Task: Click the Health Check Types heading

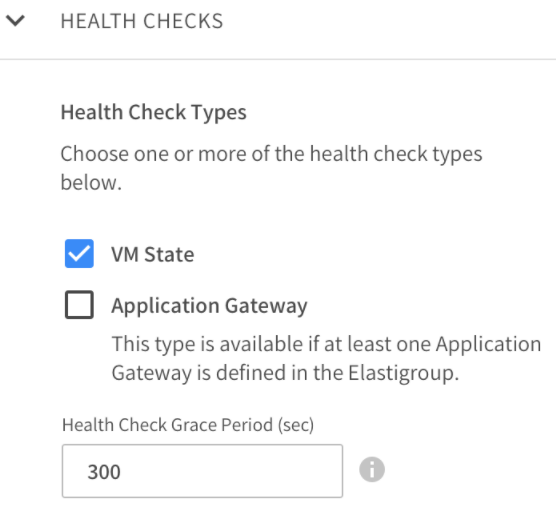Action: [x=154, y=112]
